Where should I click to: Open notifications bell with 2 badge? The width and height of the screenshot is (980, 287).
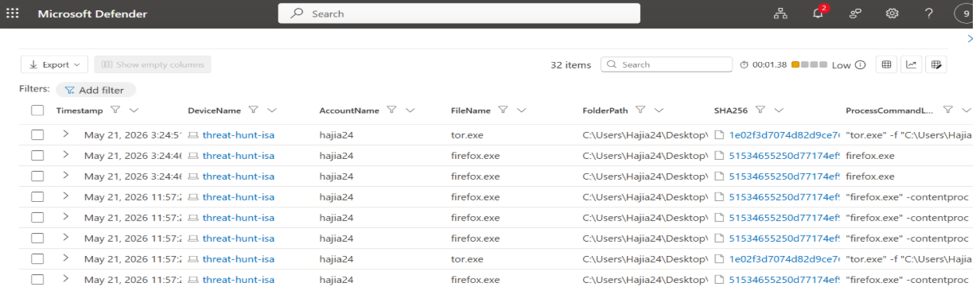818,14
